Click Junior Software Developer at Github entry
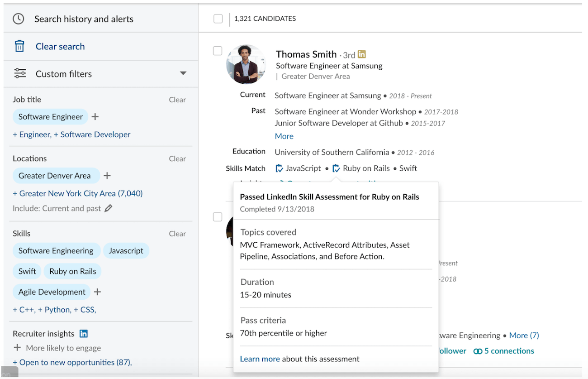Image resolution: width=588 pixels, height=379 pixels. pos(339,123)
